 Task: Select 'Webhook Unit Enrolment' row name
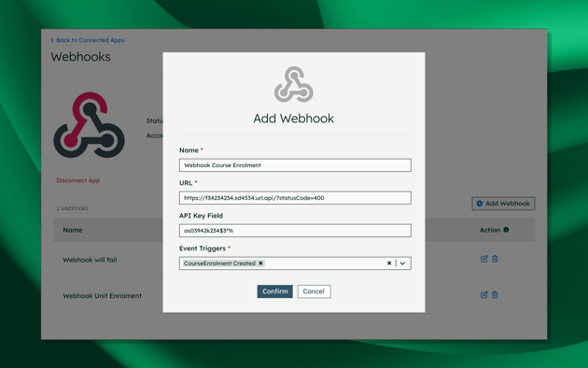point(103,296)
